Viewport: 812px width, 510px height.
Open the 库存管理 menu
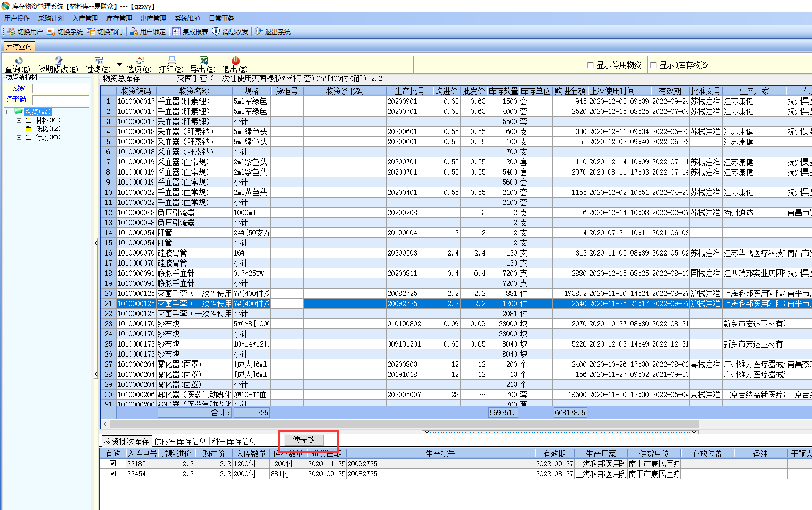tap(119, 19)
